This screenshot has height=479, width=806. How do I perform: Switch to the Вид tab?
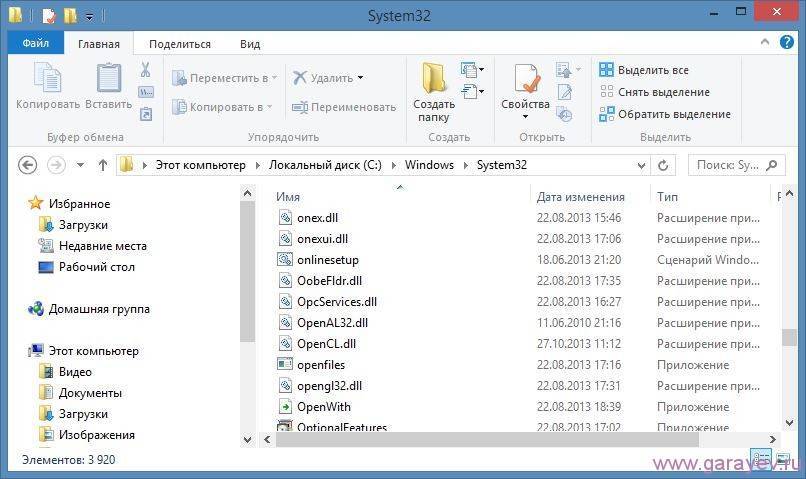pos(250,44)
